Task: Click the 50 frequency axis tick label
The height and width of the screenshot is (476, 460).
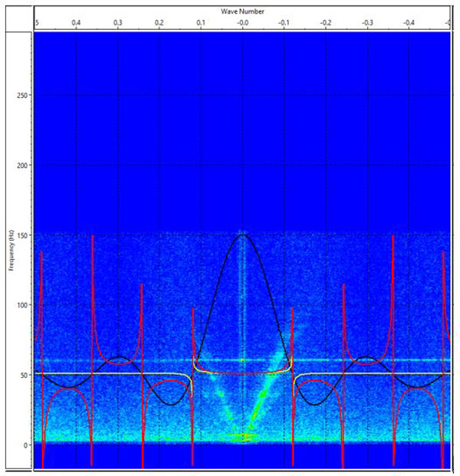Action: click(25, 375)
